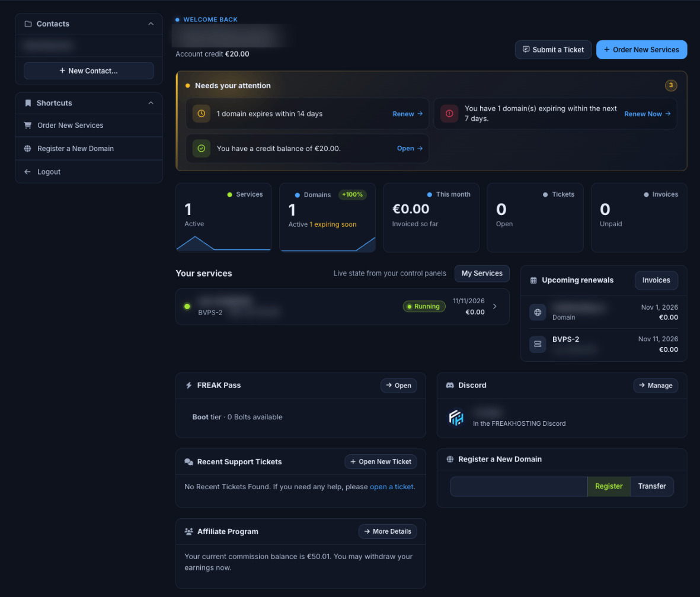The height and width of the screenshot is (597, 700).
Task: Collapse the Contacts panel
Action: coord(151,24)
